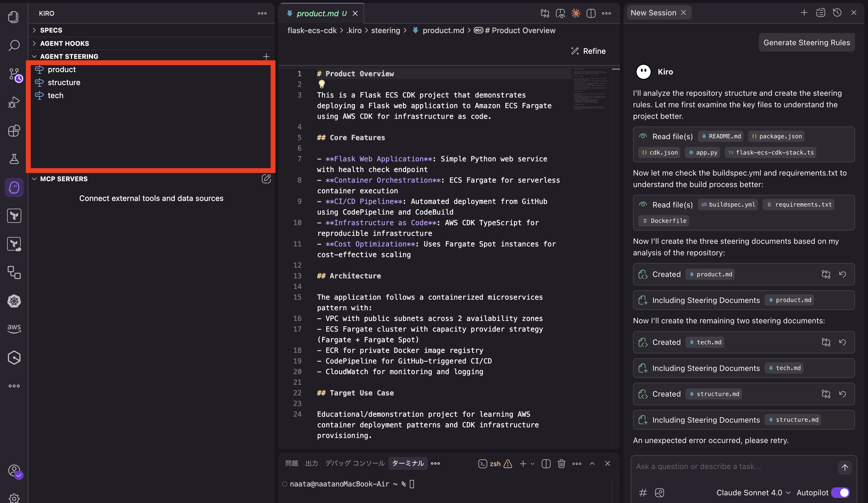Open the Source Control view
Screen dimensions: 868x503
14,74
